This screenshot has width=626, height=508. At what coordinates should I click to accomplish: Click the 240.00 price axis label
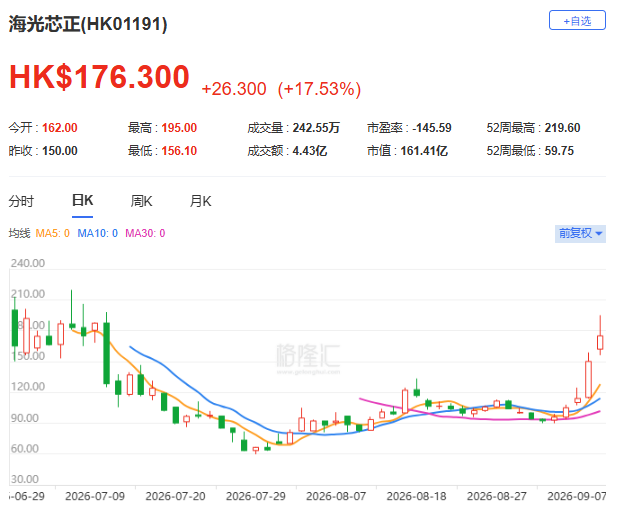pyautogui.click(x=28, y=263)
